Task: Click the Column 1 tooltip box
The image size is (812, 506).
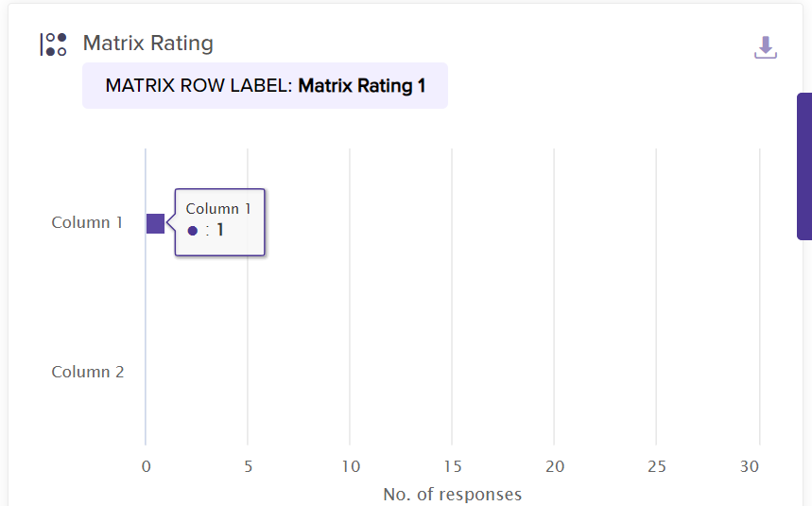Action: pyautogui.click(x=220, y=221)
